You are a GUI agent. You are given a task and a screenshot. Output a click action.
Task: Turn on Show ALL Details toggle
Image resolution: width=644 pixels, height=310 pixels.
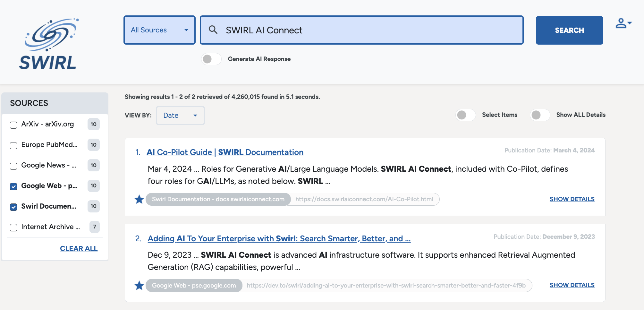click(x=540, y=115)
